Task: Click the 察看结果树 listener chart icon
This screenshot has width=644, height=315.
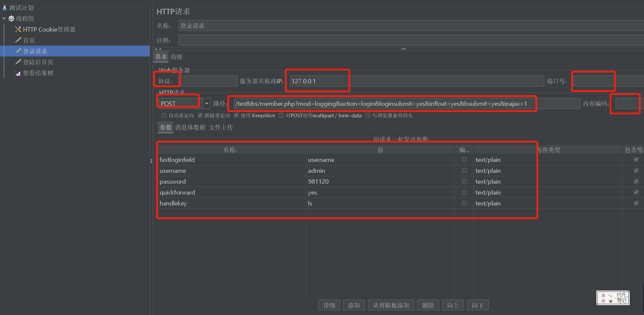Action: [x=18, y=73]
